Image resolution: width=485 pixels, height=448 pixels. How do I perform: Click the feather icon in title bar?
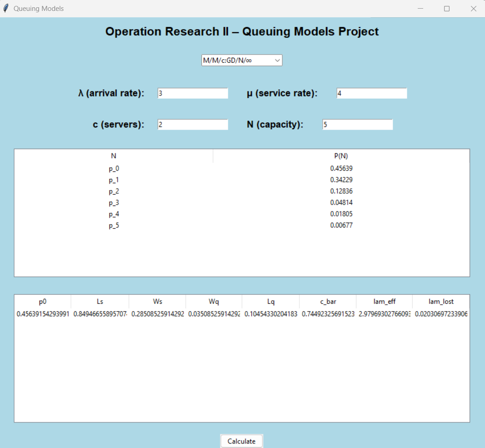coord(5,8)
